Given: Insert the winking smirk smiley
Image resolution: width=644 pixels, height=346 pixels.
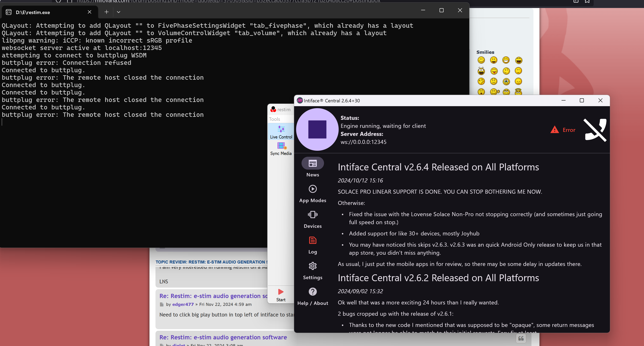Looking at the screenshot, I should tap(506, 71).
